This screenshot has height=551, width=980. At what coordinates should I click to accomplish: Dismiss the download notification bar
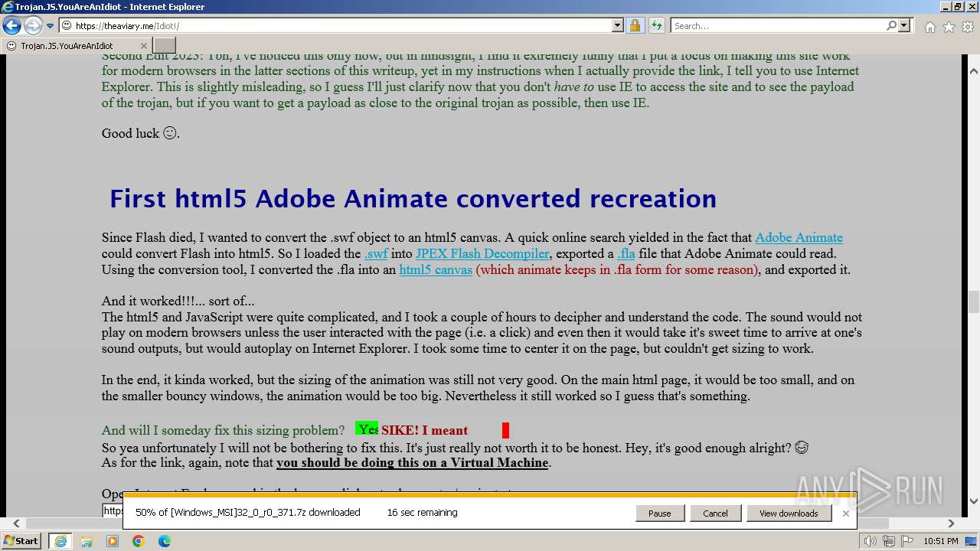pyautogui.click(x=845, y=514)
